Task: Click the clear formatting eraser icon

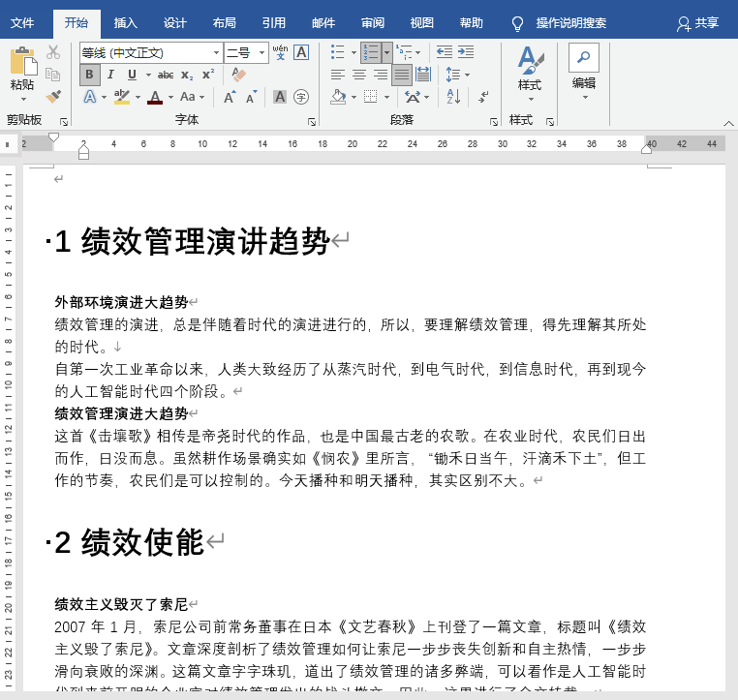Action: click(x=239, y=75)
